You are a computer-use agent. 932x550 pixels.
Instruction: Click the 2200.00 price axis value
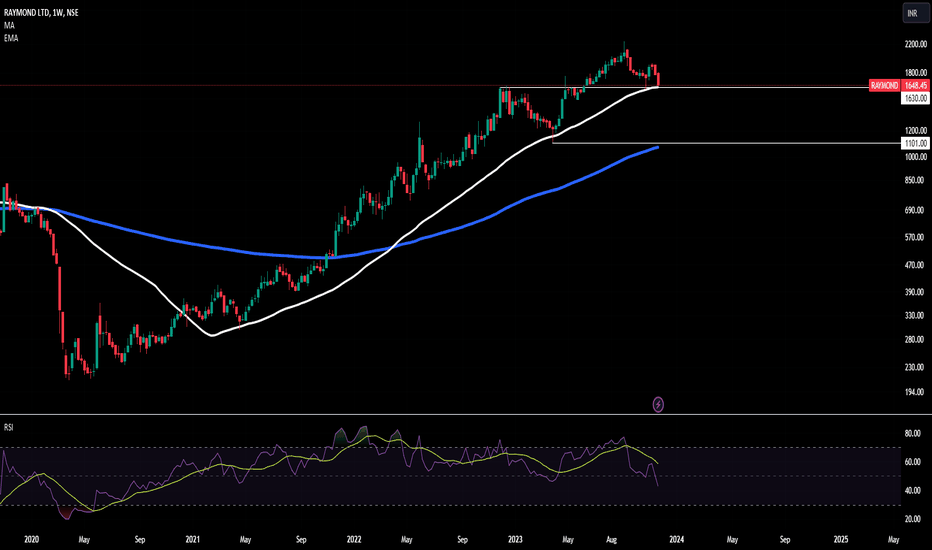click(915, 45)
